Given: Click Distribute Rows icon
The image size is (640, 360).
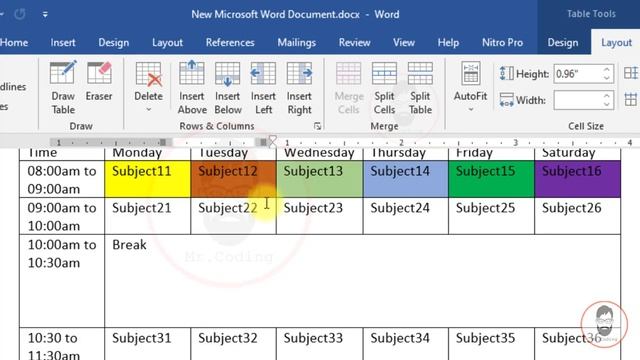Looking at the screenshot, I should pyautogui.click(x=631, y=73).
